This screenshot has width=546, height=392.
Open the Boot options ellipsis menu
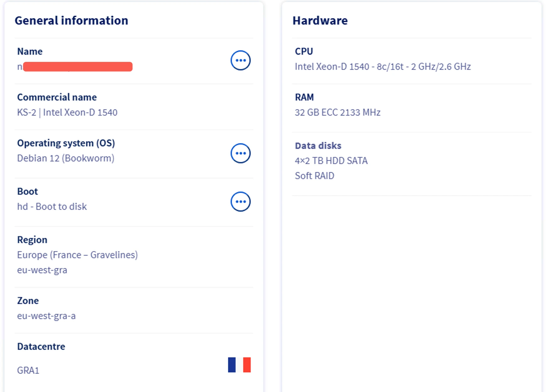point(240,202)
